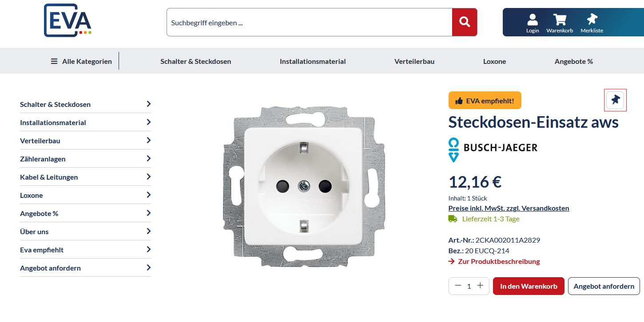Viewport: 644px width, 322px height.
Task: Click the EVA logo
Action: point(68,20)
